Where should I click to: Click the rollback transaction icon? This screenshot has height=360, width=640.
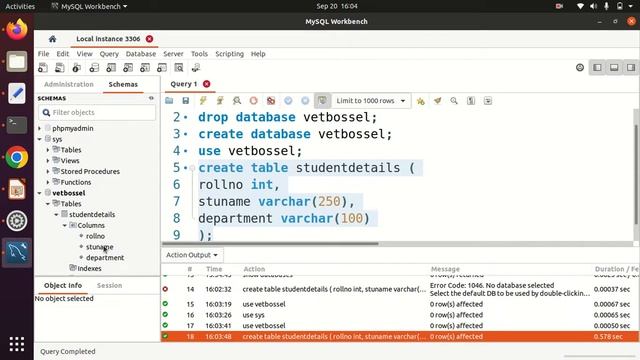point(305,101)
